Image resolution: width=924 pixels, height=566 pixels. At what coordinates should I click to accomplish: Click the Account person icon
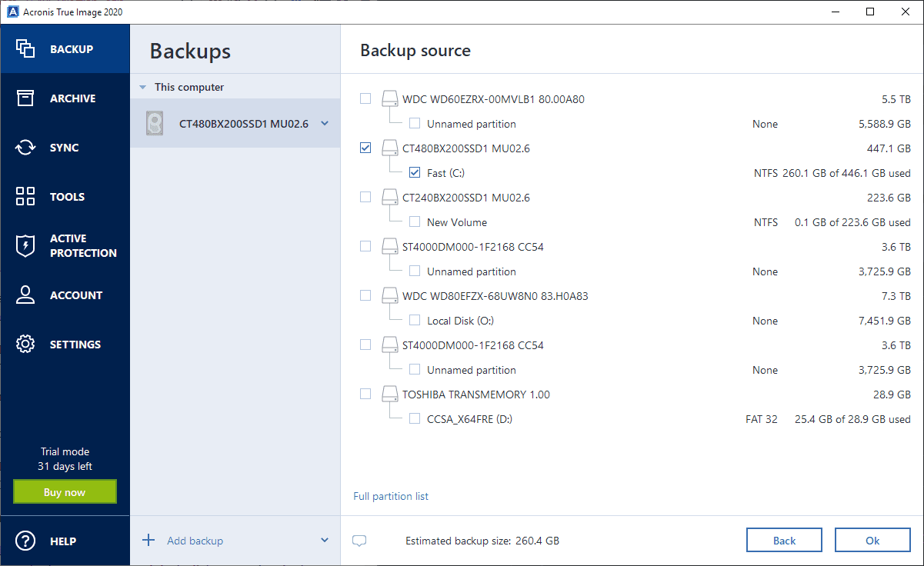[25, 295]
